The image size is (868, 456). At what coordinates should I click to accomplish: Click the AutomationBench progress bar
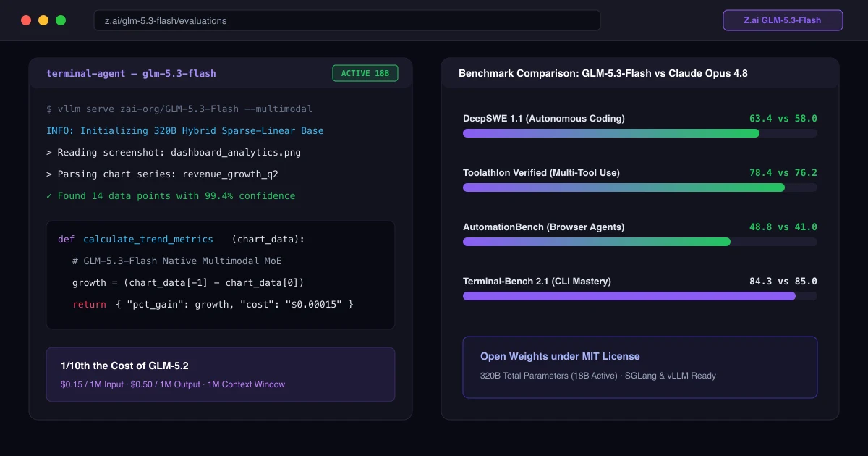[640, 242]
